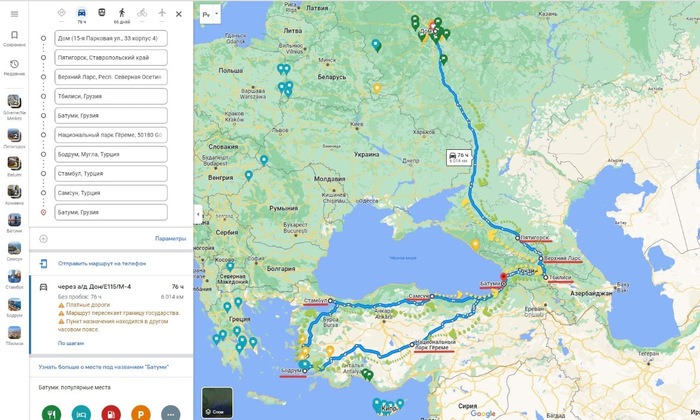Image resolution: width=700 pixels, height=420 pixels.
Task: Click the starting point field Дом
Action: pyautogui.click(x=111, y=38)
